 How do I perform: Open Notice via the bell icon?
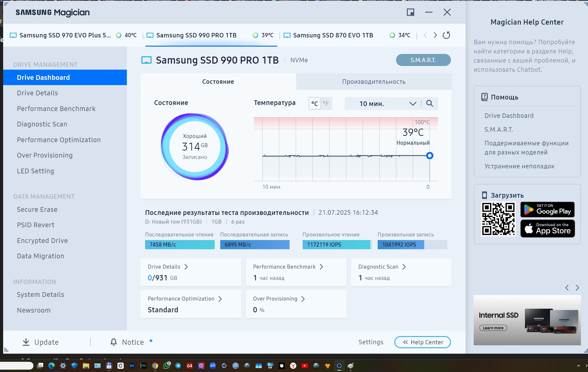point(114,342)
